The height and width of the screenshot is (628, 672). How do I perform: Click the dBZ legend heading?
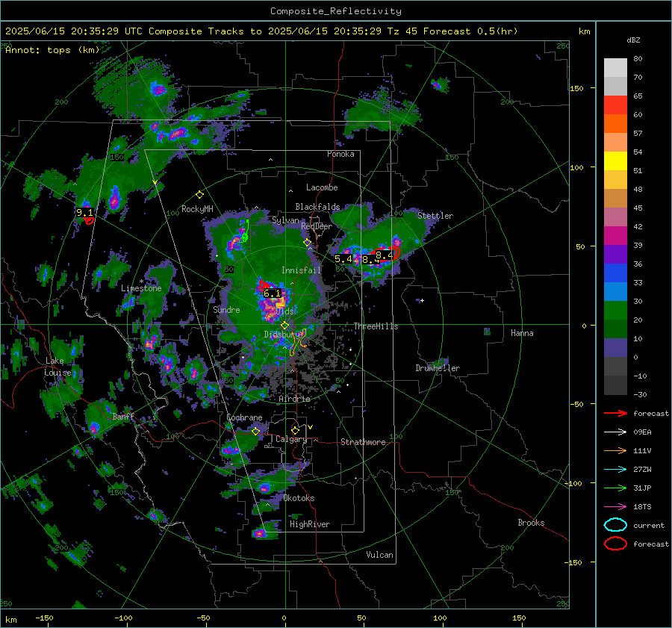[633, 40]
